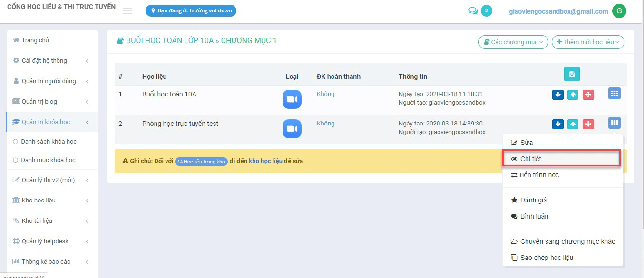644x278 pixels.
Task: Expand Thống kê báo cáo in the sidebar
Action: coord(45,261)
